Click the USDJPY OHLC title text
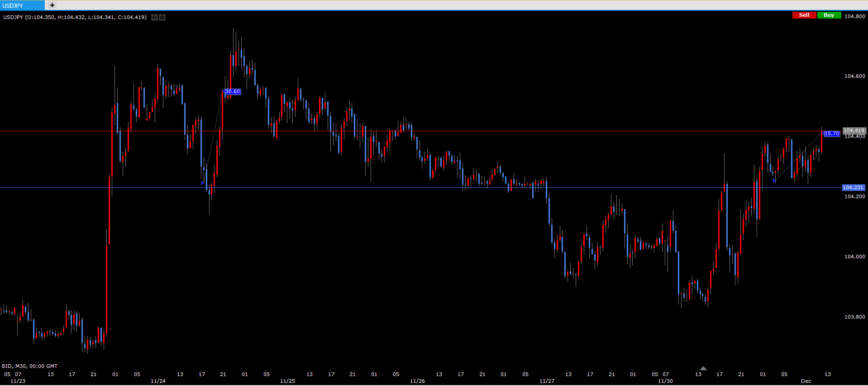Image resolution: width=868 pixels, height=386 pixels. (x=75, y=17)
